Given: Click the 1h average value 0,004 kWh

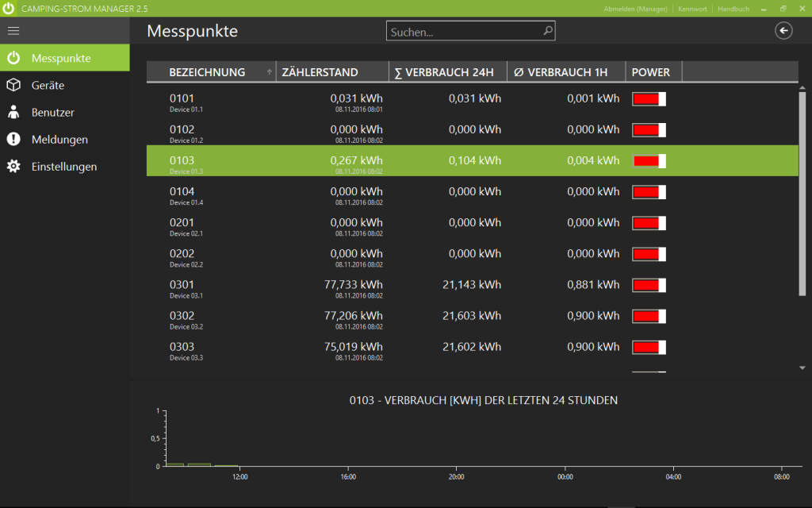Looking at the screenshot, I should [x=593, y=160].
